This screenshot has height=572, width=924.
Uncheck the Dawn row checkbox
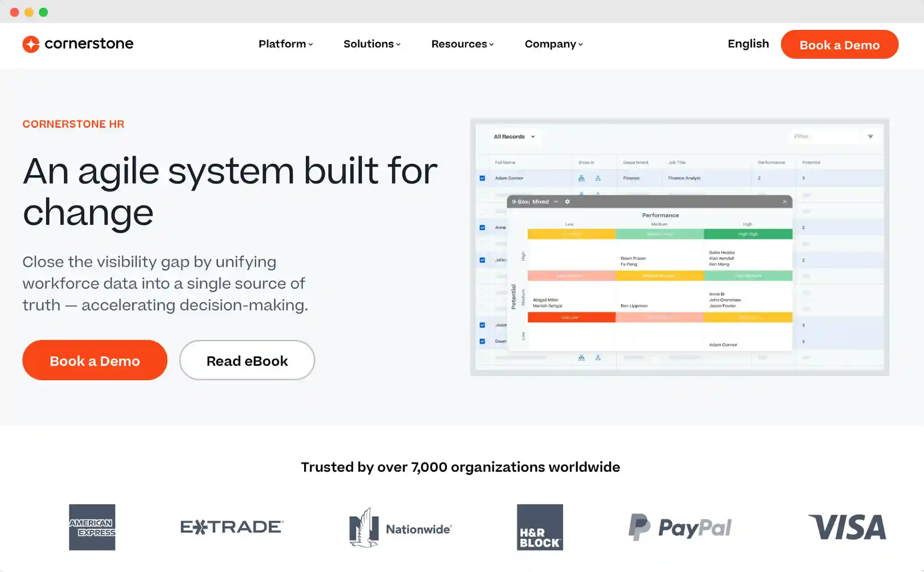(x=482, y=341)
